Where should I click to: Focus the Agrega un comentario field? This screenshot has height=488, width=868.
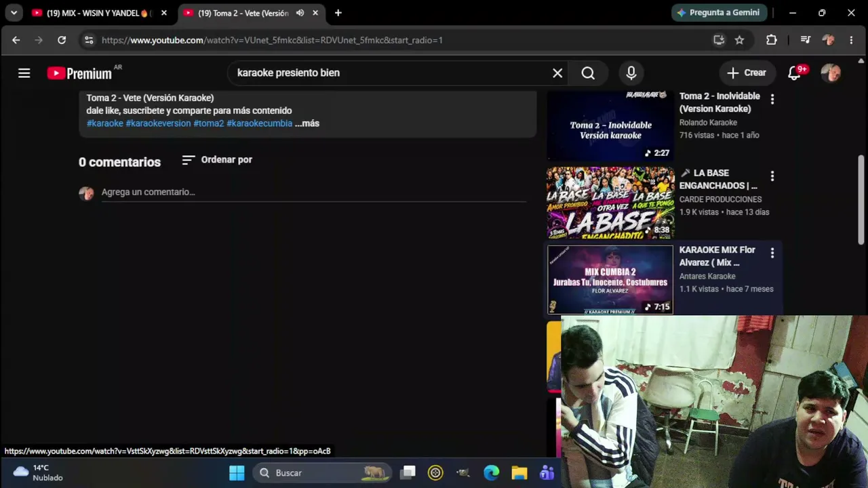tap(313, 192)
